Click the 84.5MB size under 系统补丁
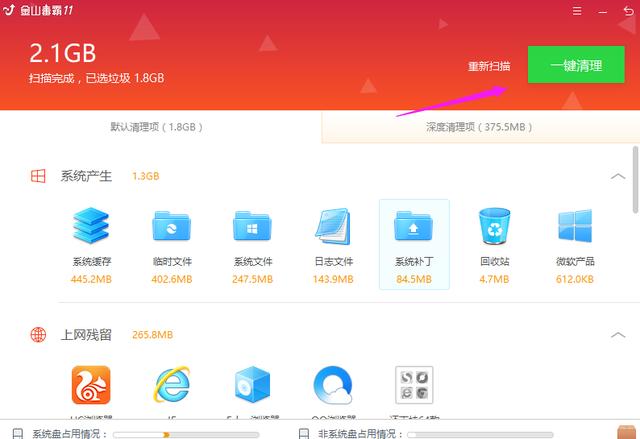Image resolution: width=640 pixels, height=439 pixels. (414, 279)
